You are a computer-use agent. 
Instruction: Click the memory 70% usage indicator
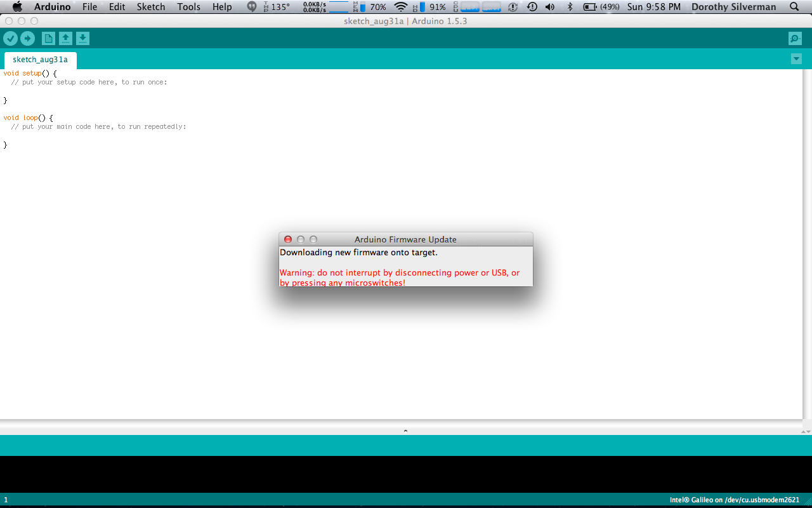click(x=370, y=7)
